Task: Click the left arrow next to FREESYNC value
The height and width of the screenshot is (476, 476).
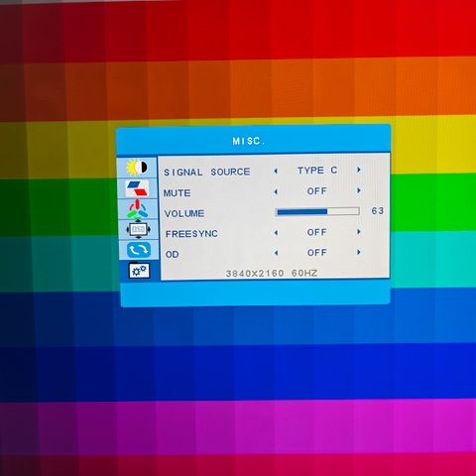Action: pyautogui.click(x=276, y=233)
